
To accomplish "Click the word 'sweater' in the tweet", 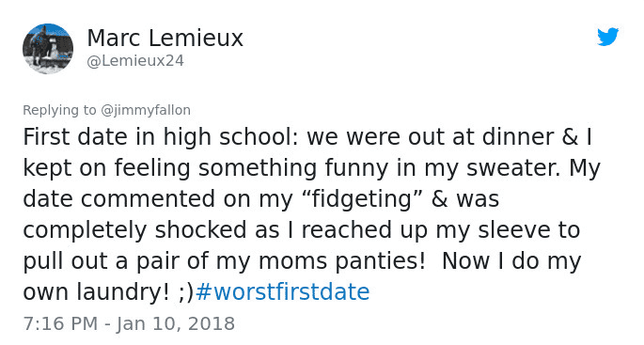I will (x=513, y=168).
